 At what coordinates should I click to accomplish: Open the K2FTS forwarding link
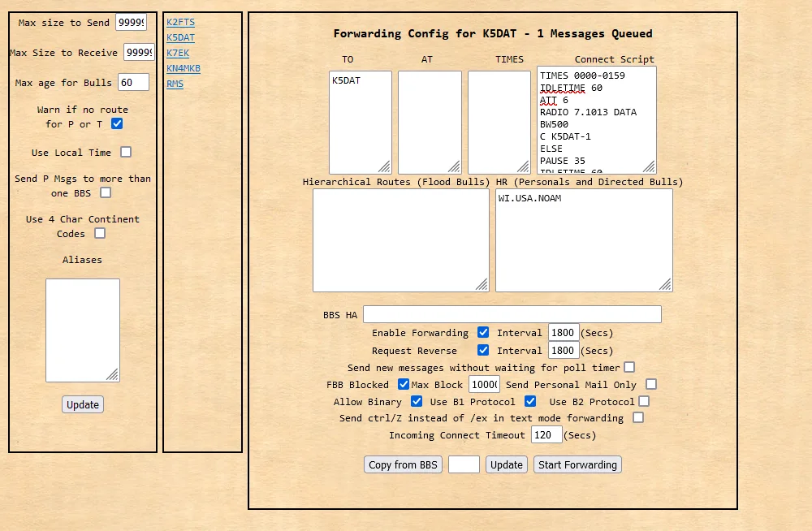coord(181,22)
